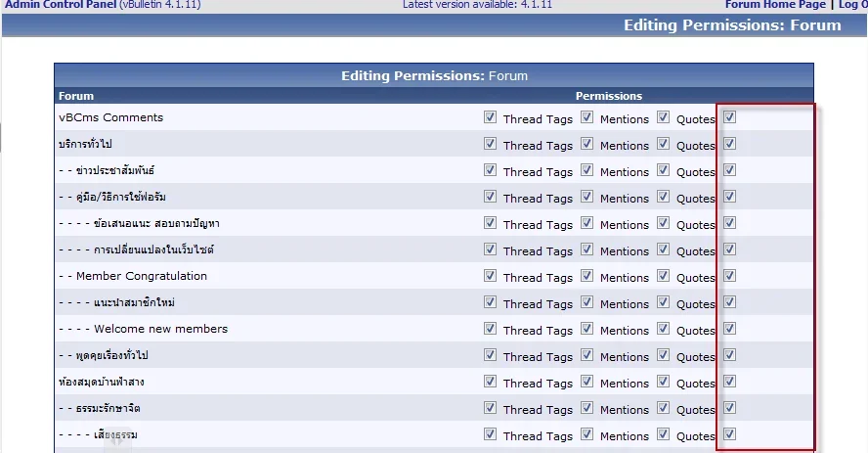Viewport: 868px width, 453px height.
Task: Uncheck Mentions for ข้อเสนอแนะ สอบถามปัญหา
Action: [586, 223]
